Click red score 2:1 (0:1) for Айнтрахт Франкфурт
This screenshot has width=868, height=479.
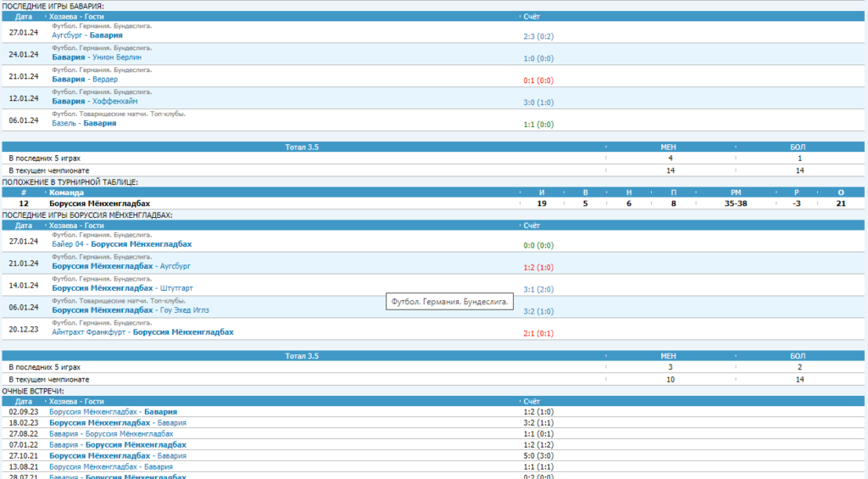[538, 334]
